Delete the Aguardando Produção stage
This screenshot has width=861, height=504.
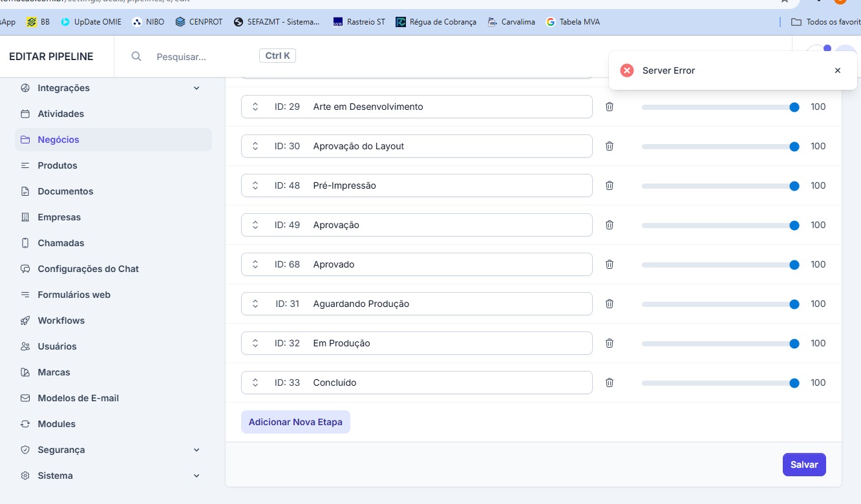(x=609, y=304)
